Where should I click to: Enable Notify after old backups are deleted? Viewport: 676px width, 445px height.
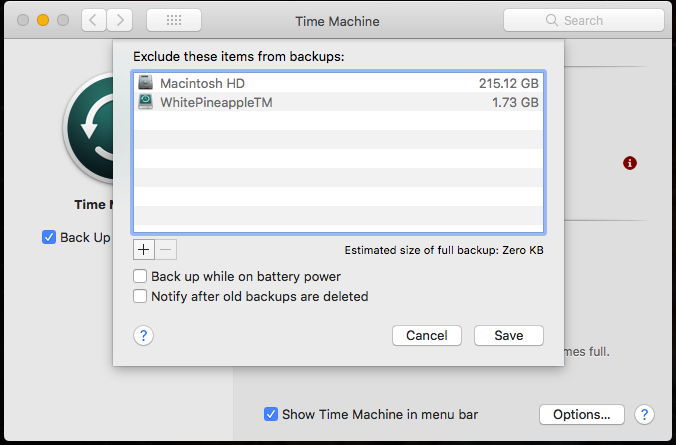[141, 296]
